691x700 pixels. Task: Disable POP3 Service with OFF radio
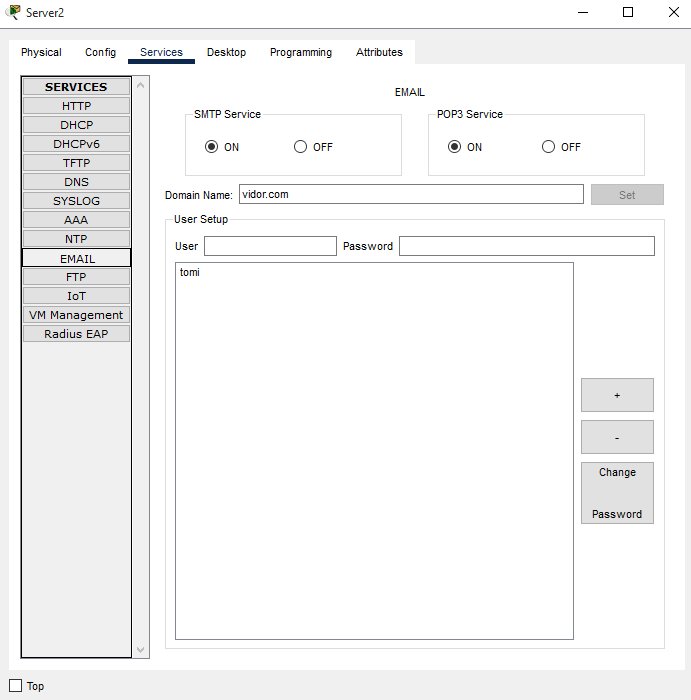point(548,147)
